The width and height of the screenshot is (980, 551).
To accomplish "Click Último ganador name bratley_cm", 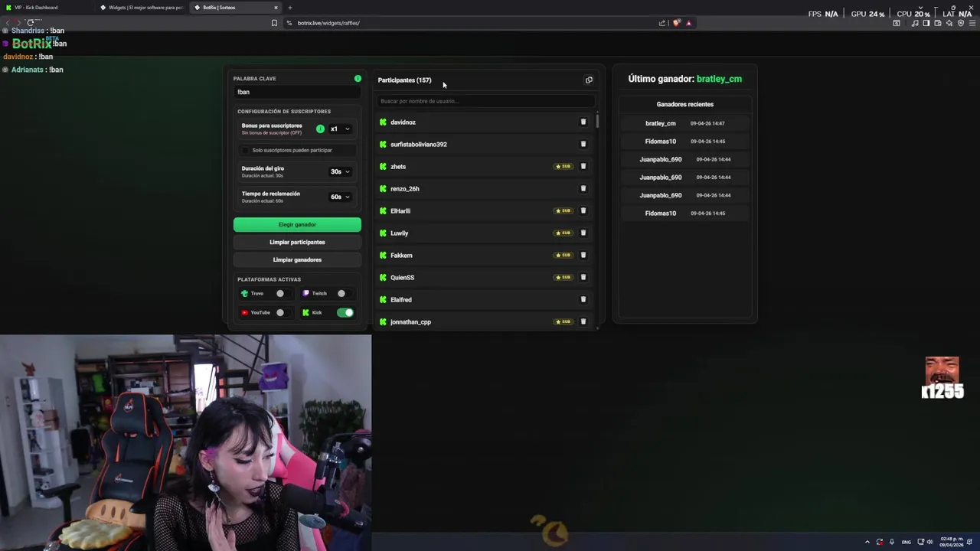I will [x=719, y=79].
